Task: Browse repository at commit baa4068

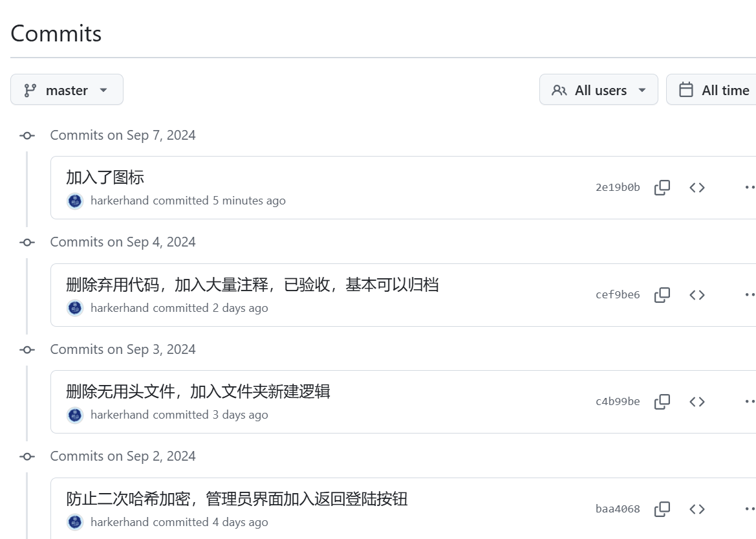Action: pyautogui.click(x=697, y=509)
